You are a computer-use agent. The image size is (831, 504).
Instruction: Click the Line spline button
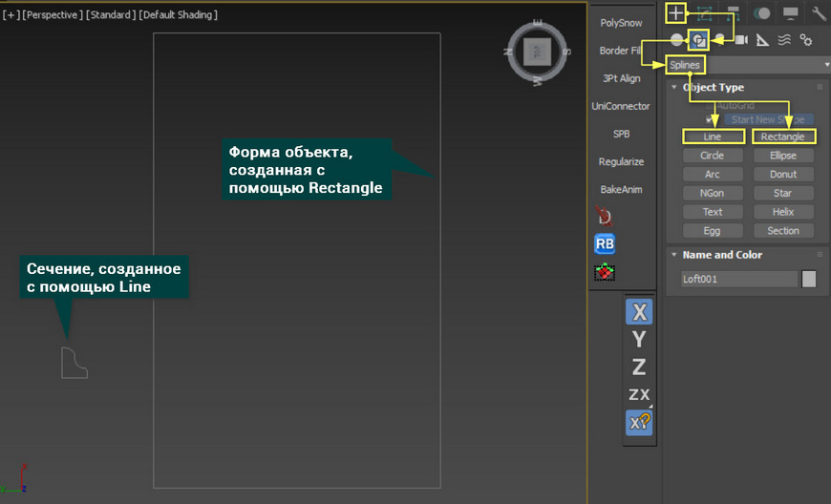(x=712, y=136)
